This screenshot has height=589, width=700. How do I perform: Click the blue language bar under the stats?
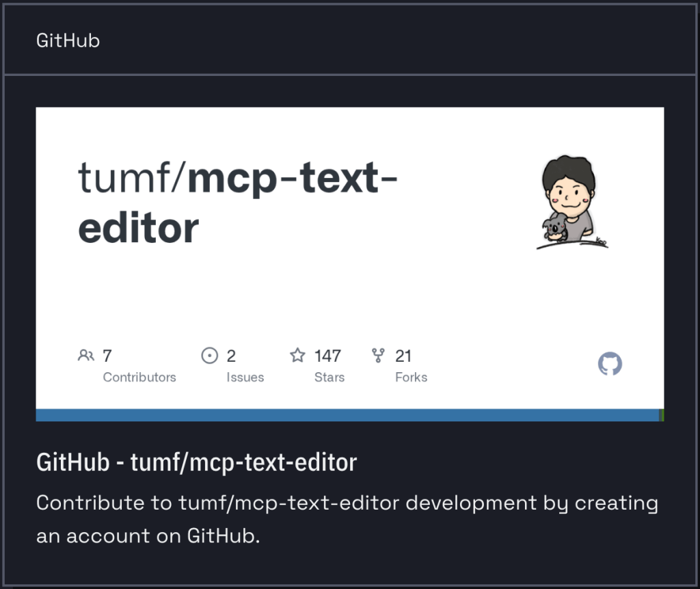[x=347, y=415]
